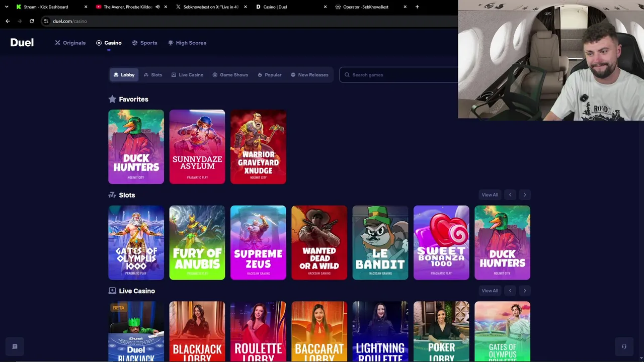Click the magnifier icon in the games search
Viewport: 644px width, 362px height.
347,75
